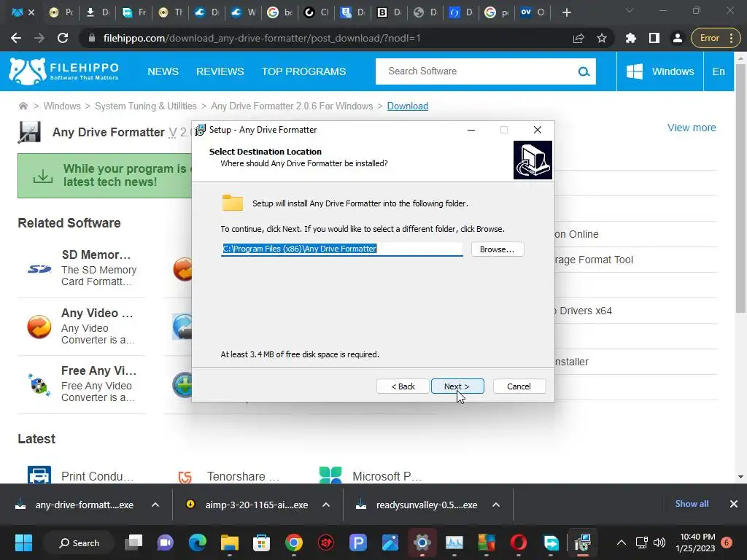This screenshot has width=747, height=560.
Task: Open Microsoft Edge from the taskbar
Action: [198, 542]
